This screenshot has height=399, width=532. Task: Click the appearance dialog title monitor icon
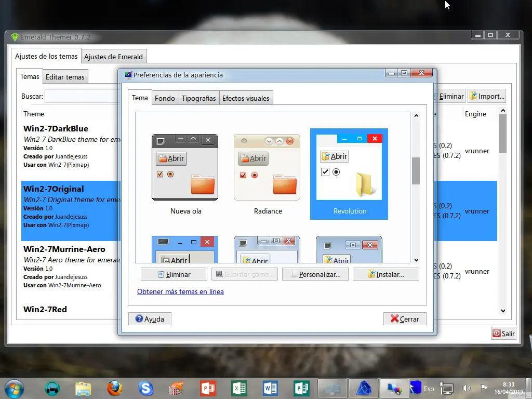[128, 75]
